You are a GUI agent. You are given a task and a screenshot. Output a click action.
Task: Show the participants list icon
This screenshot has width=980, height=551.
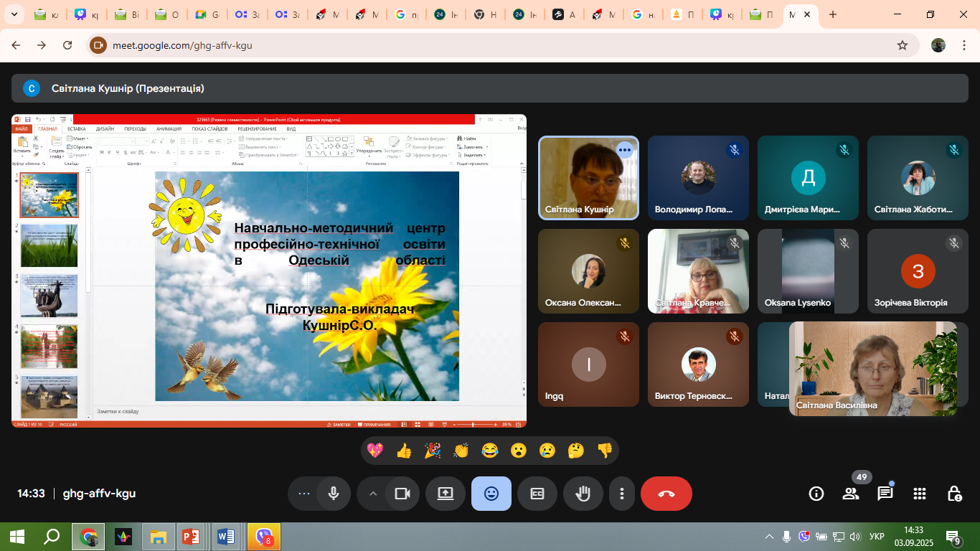click(x=851, y=494)
